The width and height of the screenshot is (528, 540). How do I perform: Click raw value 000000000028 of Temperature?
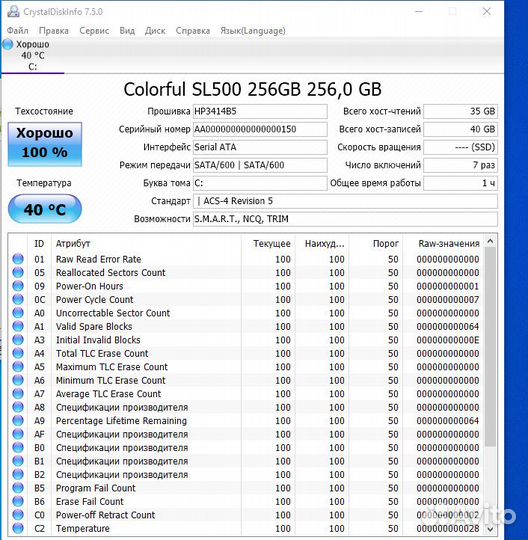(x=447, y=528)
